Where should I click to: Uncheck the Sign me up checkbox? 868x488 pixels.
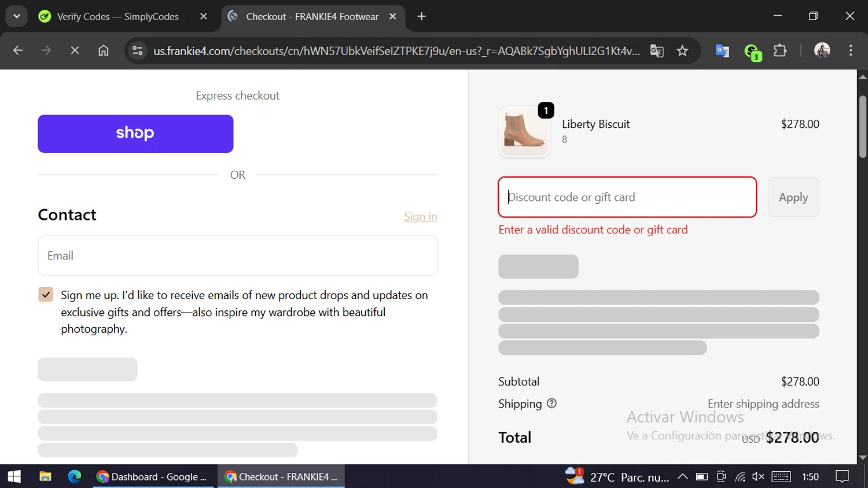tap(46, 295)
